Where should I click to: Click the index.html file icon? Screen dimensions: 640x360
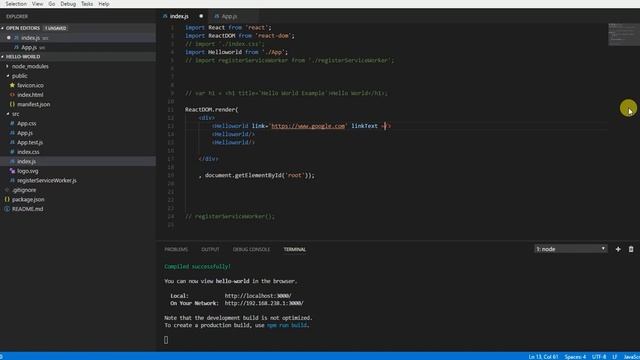pyautogui.click(x=12, y=95)
